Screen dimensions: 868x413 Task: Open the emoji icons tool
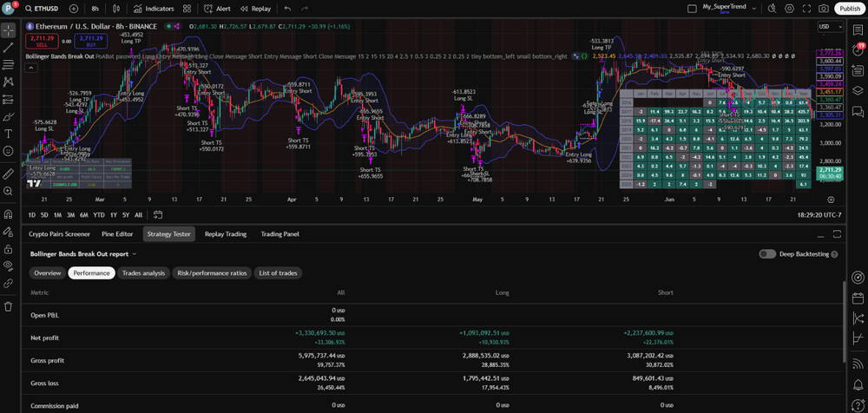pyautogui.click(x=9, y=151)
